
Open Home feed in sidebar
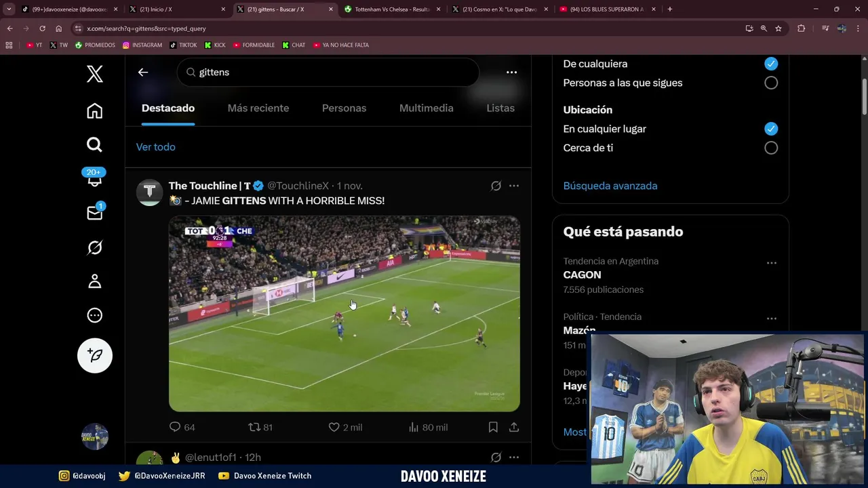pyautogui.click(x=95, y=111)
